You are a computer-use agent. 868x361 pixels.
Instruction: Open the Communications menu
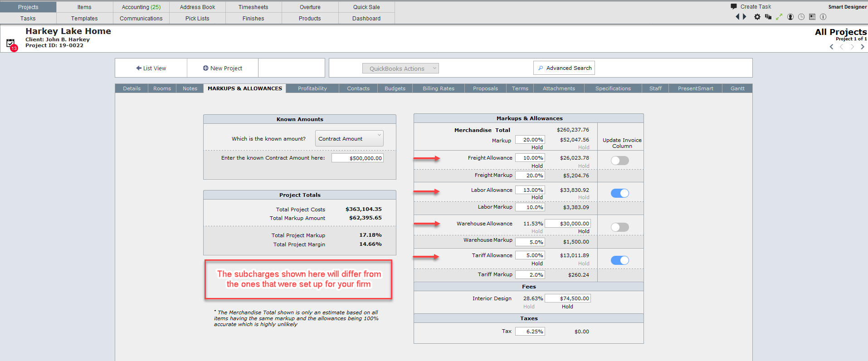tap(141, 19)
